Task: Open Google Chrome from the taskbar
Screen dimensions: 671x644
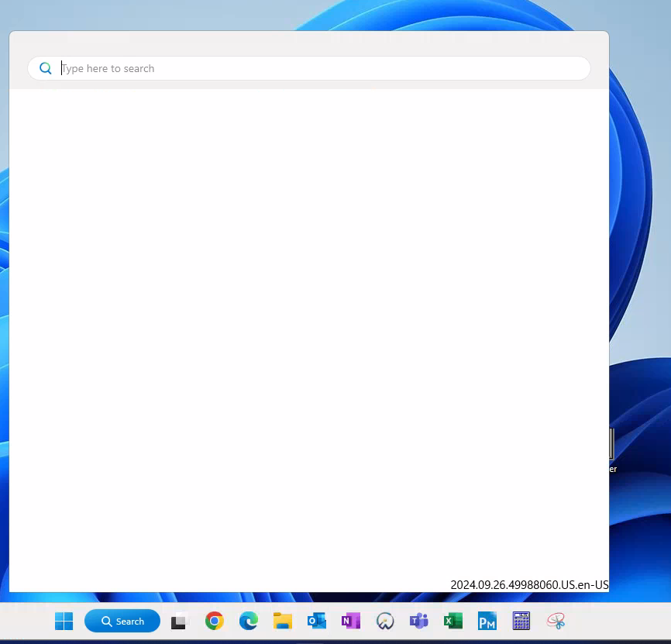Action: pos(215,621)
